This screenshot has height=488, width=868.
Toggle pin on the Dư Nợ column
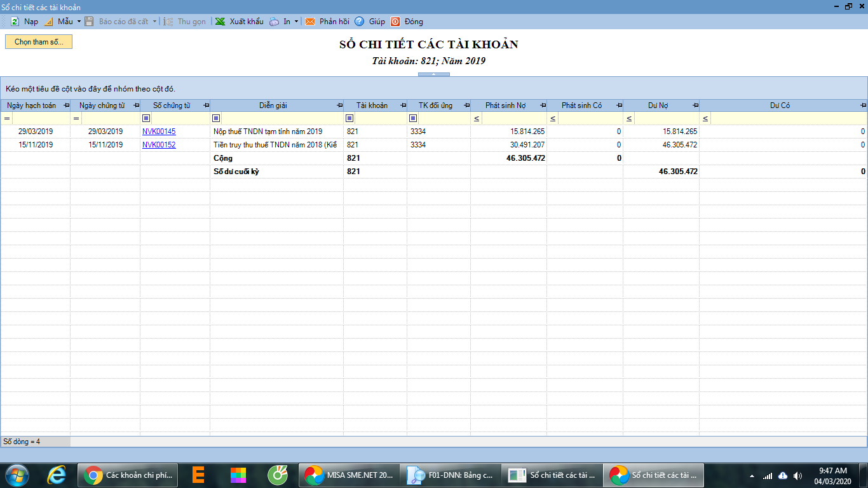pos(695,105)
